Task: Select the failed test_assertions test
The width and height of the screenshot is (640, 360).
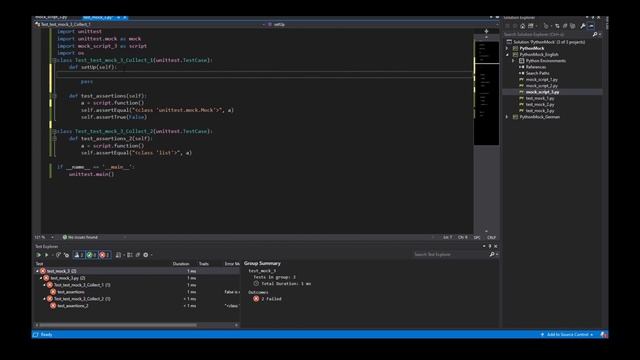Action: 71,292
